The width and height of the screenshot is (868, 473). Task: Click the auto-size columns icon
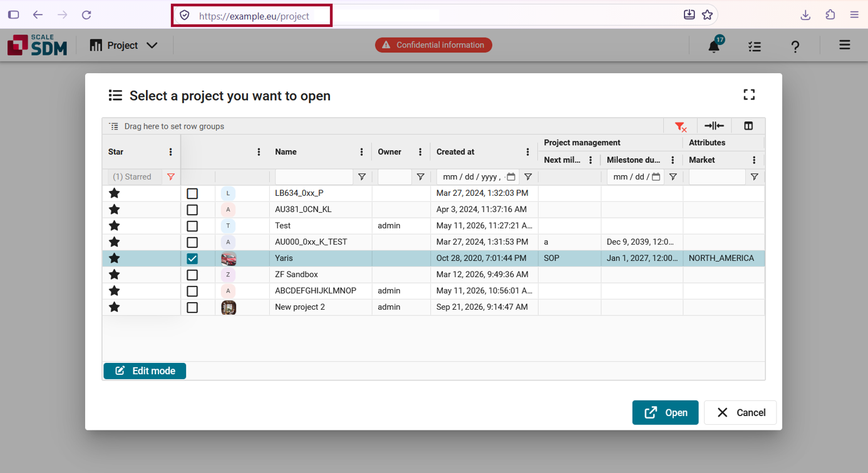[714, 126]
